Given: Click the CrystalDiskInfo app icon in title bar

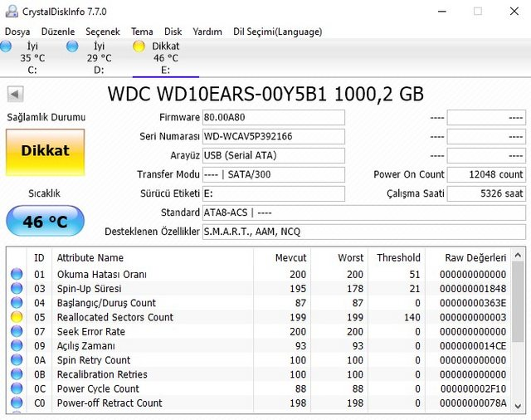Looking at the screenshot, I should pos(12,11).
